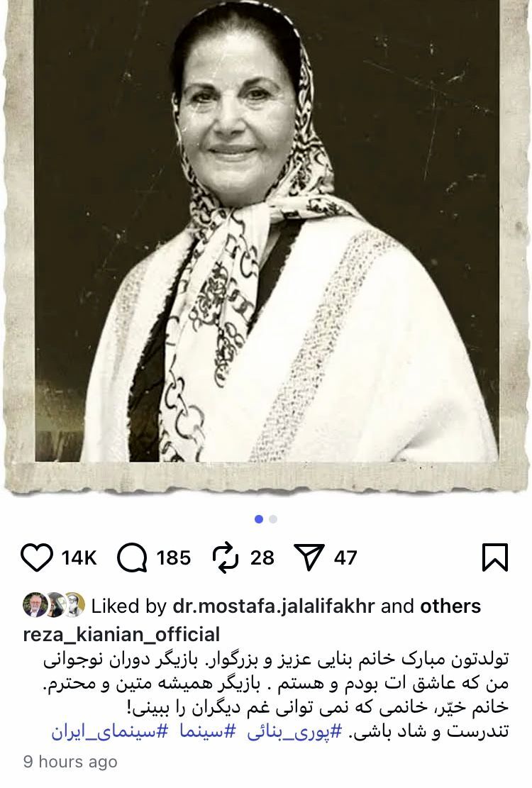Open dr.mostafa.jalalifakhr profile link
Screen dimensions: 532x788
pyautogui.click(x=274, y=606)
